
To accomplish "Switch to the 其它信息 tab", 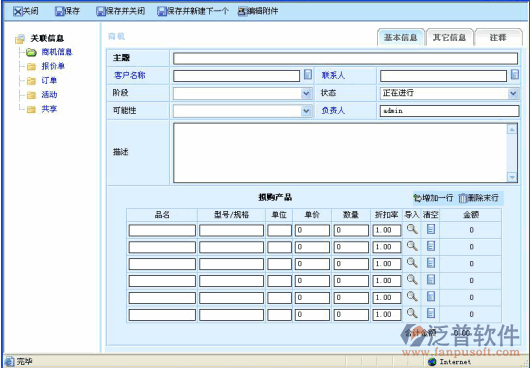I will click(449, 38).
